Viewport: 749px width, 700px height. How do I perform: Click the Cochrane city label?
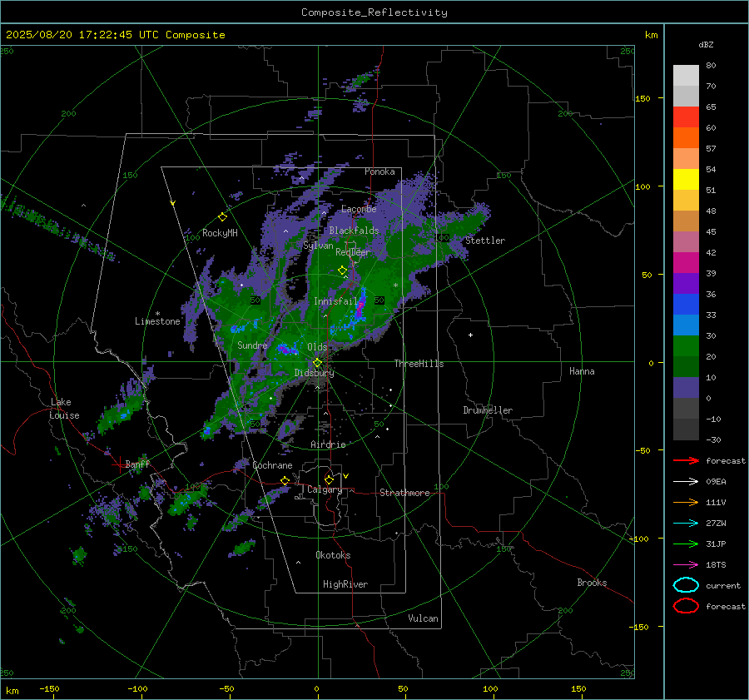tap(272, 465)
